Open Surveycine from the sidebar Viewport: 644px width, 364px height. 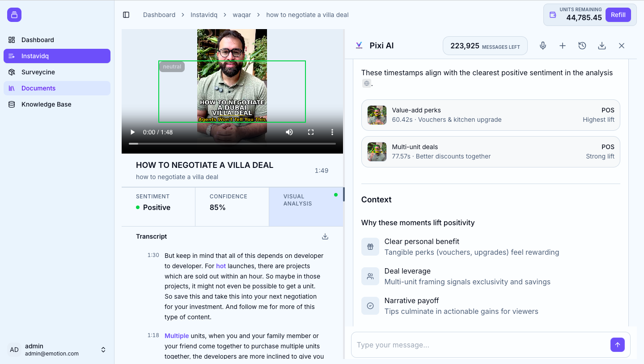point(57,72)
